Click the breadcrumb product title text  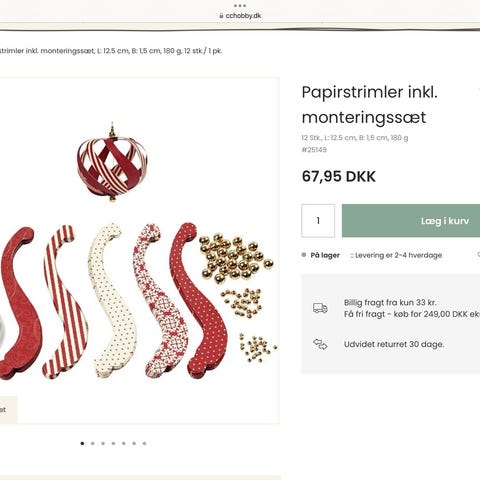(111, 51)
